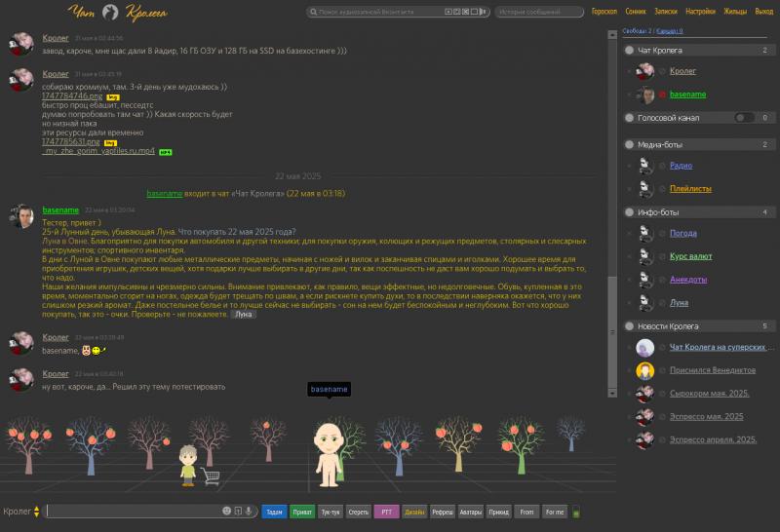
Task: Click into the История сообщений search field
Action: point(540,13)
